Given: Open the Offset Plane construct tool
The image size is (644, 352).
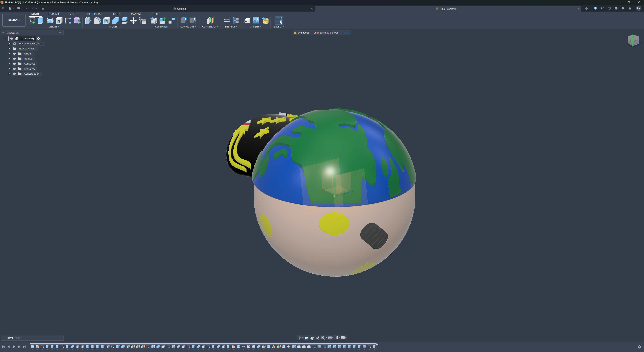Looking at the screenshot, I should coord(210,20).
